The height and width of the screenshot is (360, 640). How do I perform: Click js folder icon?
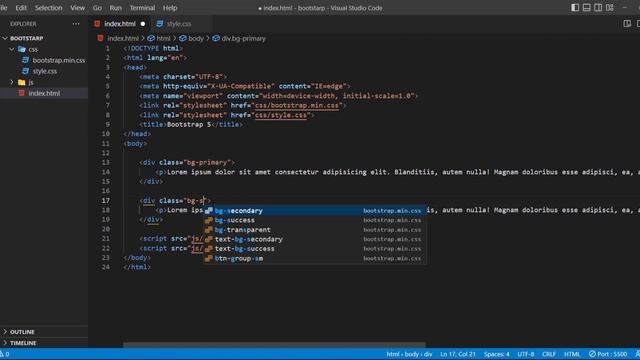[x=22, y=82]
